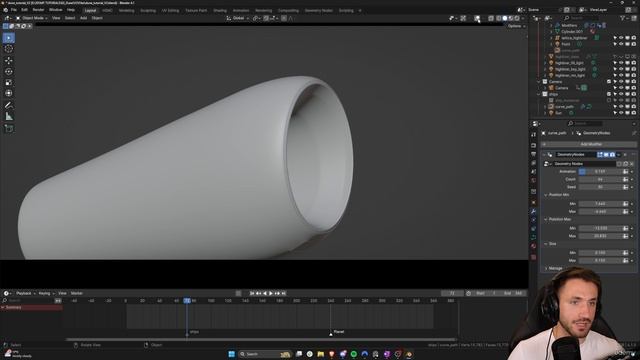This screenshot has height=360, width=640.
Task: Select the Scale tool
Action: (x=9, y=82)
